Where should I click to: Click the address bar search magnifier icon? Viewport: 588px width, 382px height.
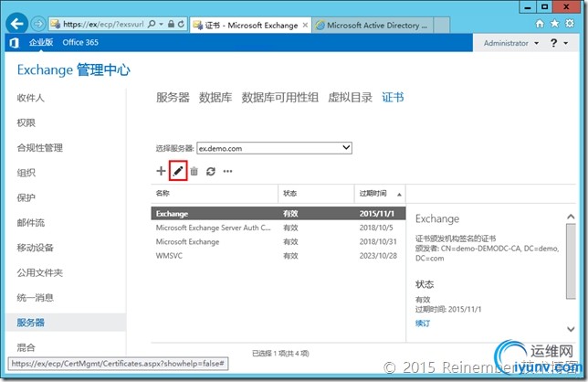(x=152, y=24)
